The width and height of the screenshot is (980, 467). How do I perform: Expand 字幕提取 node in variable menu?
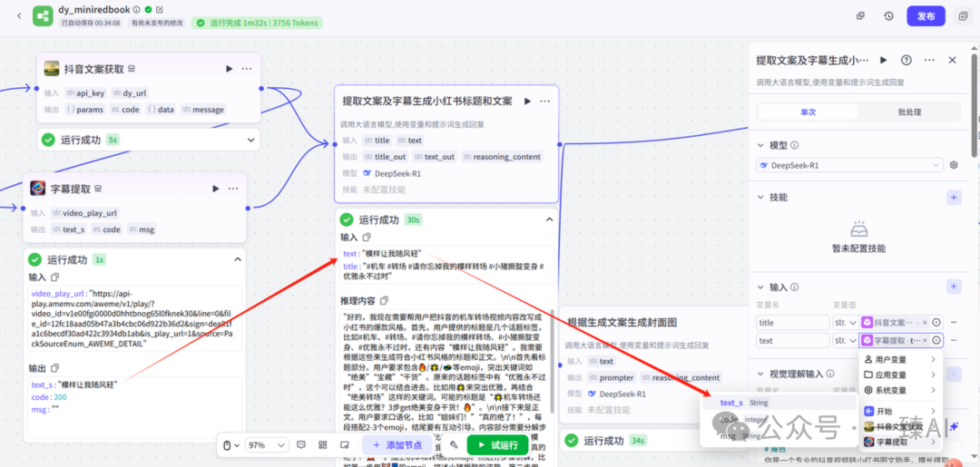pyautogui.click(x=900, y=442)
